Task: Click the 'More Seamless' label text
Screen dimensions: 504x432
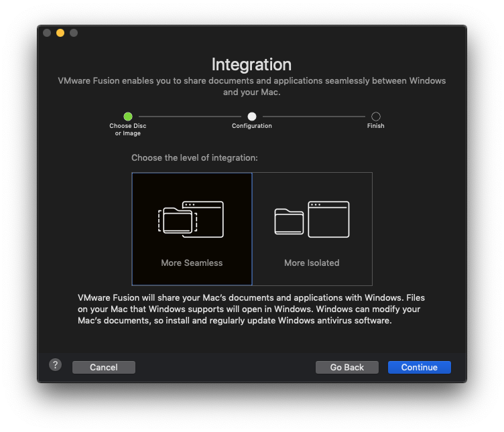Action: click(x=192, y=263)
